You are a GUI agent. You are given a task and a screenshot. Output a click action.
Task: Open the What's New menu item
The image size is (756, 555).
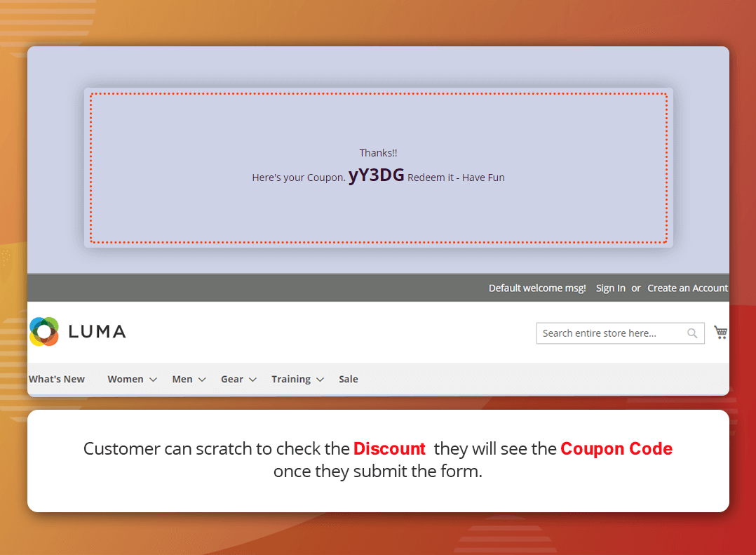57,379
